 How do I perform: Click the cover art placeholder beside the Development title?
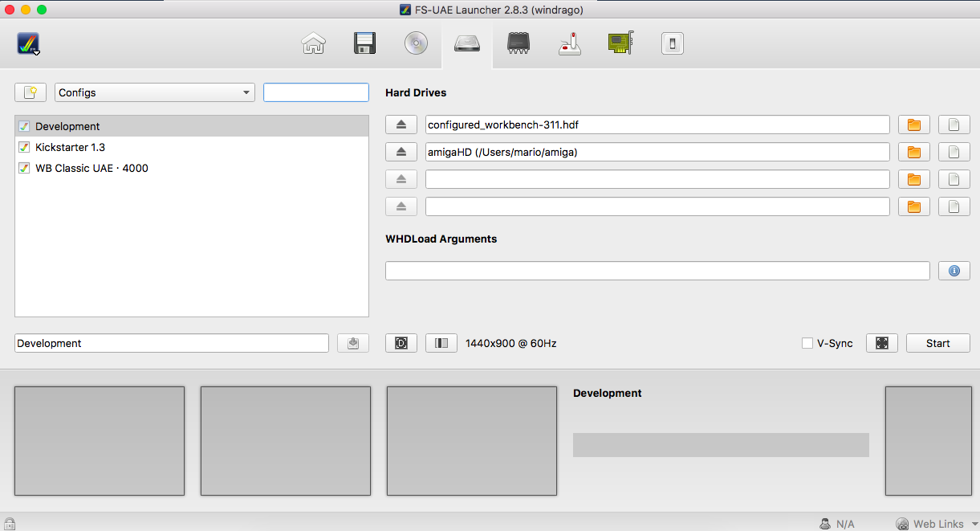click(x=928, y=441)
